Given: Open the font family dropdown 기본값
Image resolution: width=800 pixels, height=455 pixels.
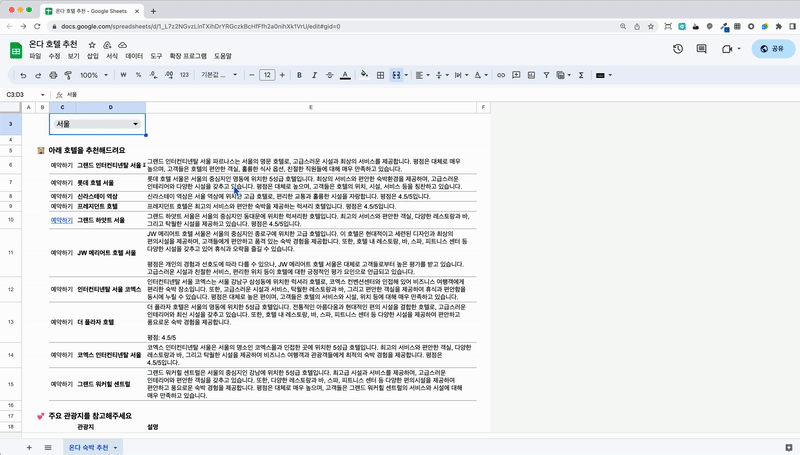Looking at the screenshot, I should [219, 75].
